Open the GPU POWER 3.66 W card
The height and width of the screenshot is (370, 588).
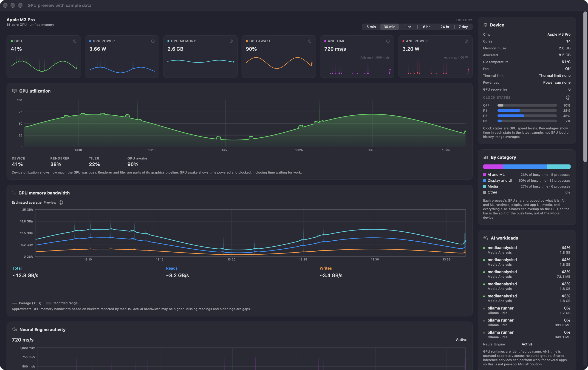pyautogui.click(x=122, y=57)
